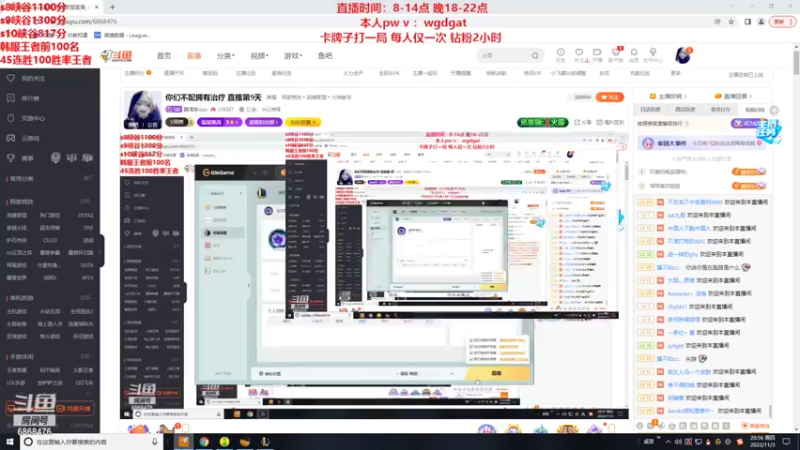Open the DOTA2 category link

coord(86,215)
